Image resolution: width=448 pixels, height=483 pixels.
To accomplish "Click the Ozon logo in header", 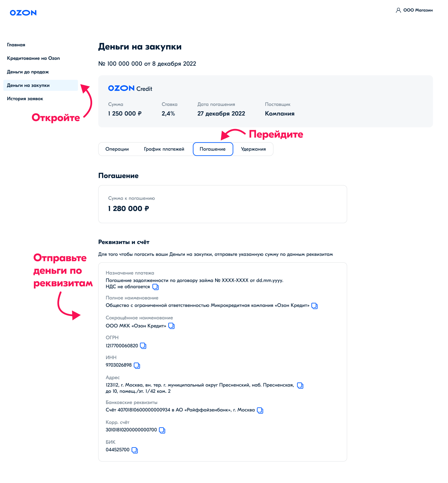I will click(23, 13).
